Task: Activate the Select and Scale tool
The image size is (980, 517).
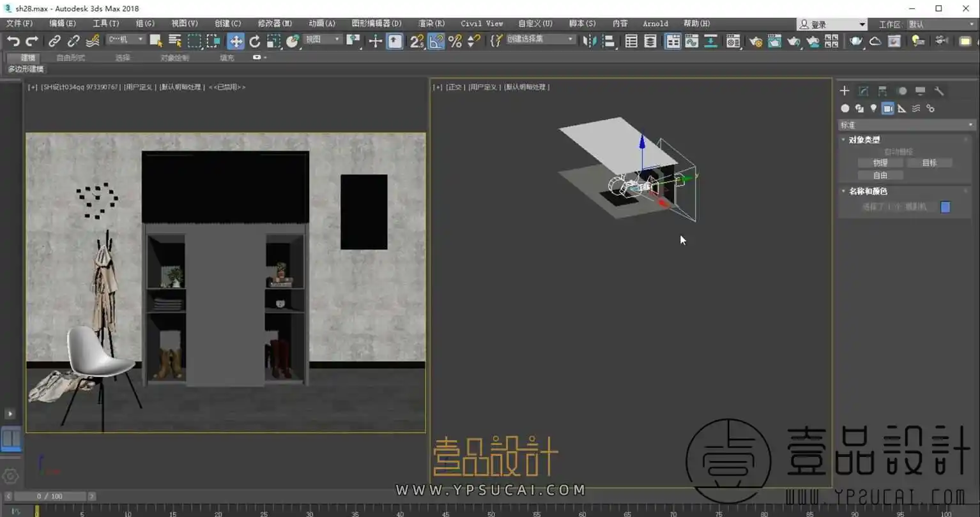Action: tap(273, 41)
